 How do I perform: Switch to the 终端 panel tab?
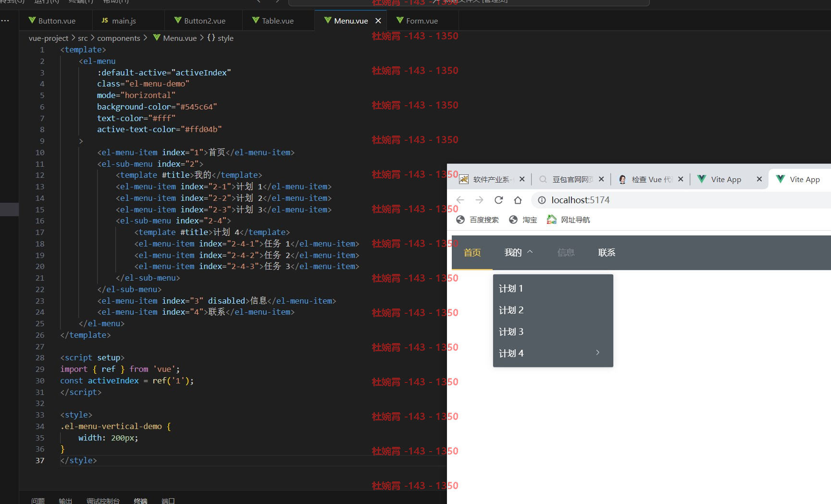140,501
